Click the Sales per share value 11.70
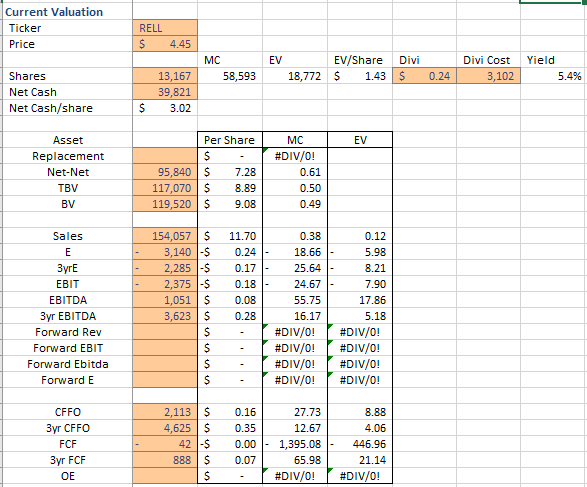Screen dimensions: 587x487 coord(230,236)
